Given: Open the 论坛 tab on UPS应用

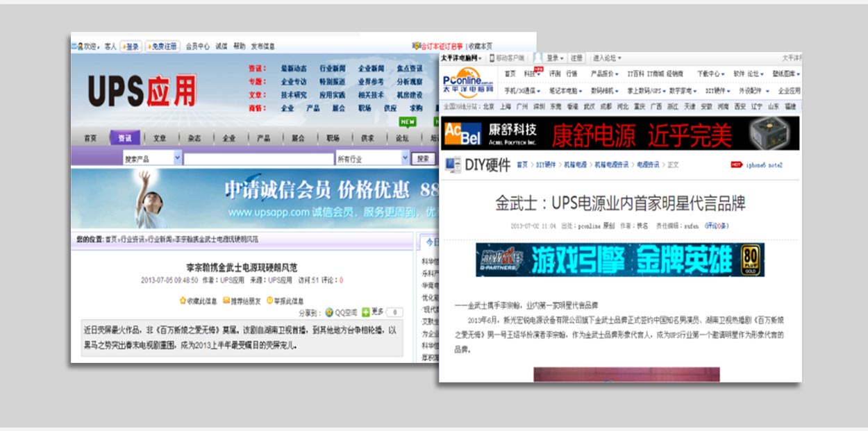Looking at the screenshot, I should 402,138.
